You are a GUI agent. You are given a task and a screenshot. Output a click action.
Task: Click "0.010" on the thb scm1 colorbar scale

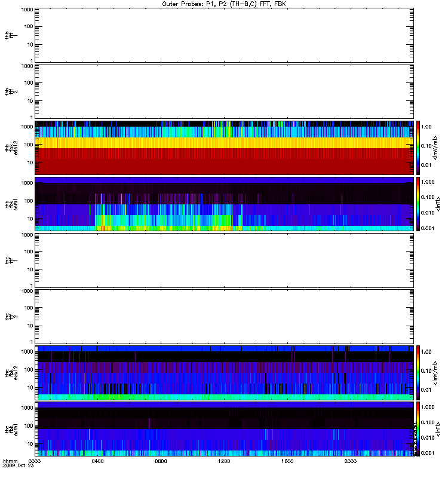[428, 213]
